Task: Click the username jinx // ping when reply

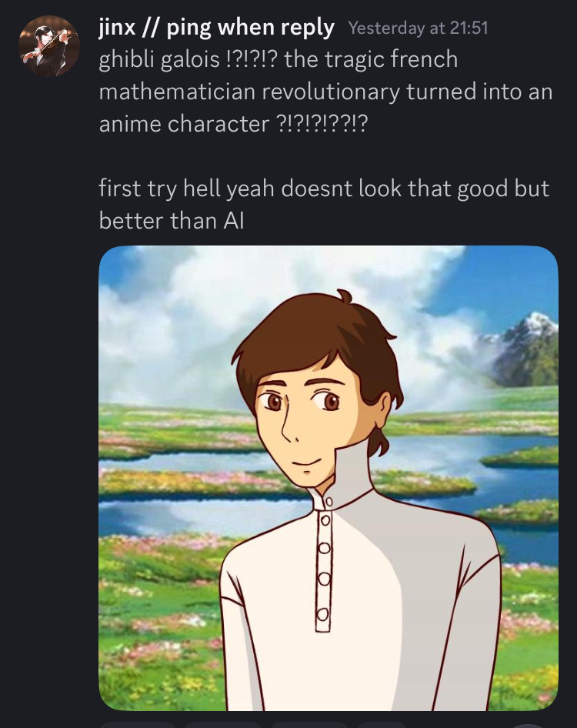Action: coord(216,28)
